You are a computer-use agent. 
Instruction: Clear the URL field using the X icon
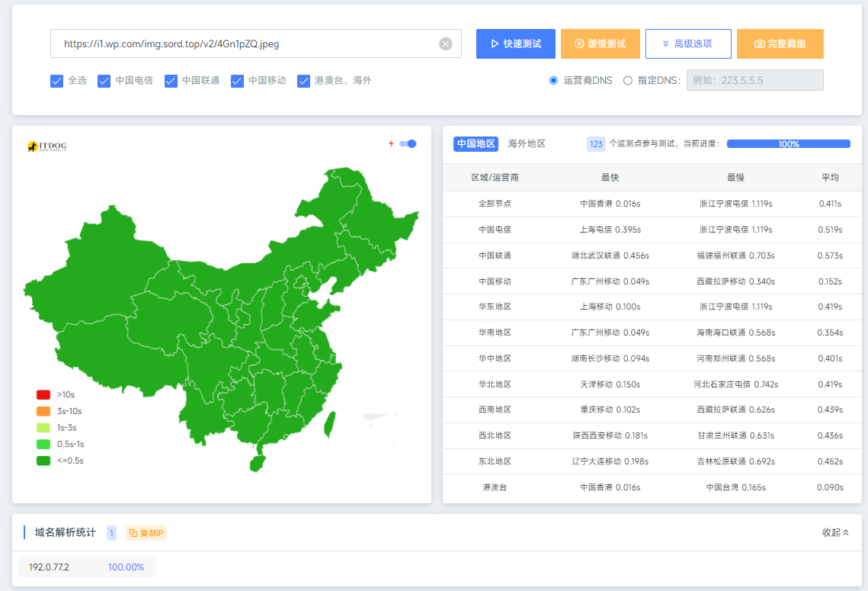click(x=446, y=43)
